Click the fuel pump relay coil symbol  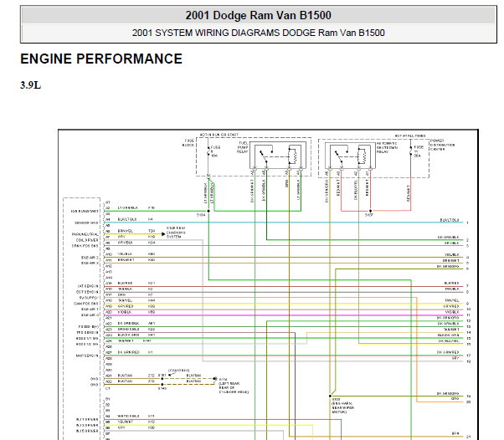292,156
